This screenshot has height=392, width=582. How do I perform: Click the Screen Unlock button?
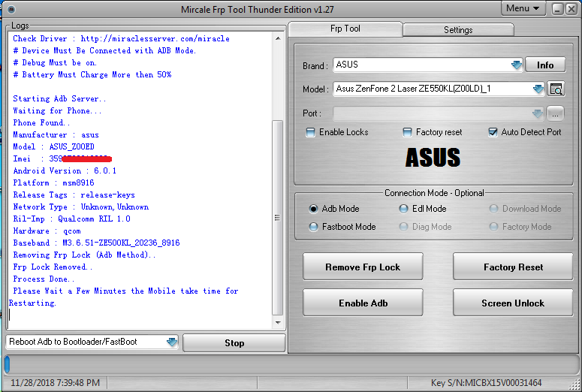click(x=513, y=303)
